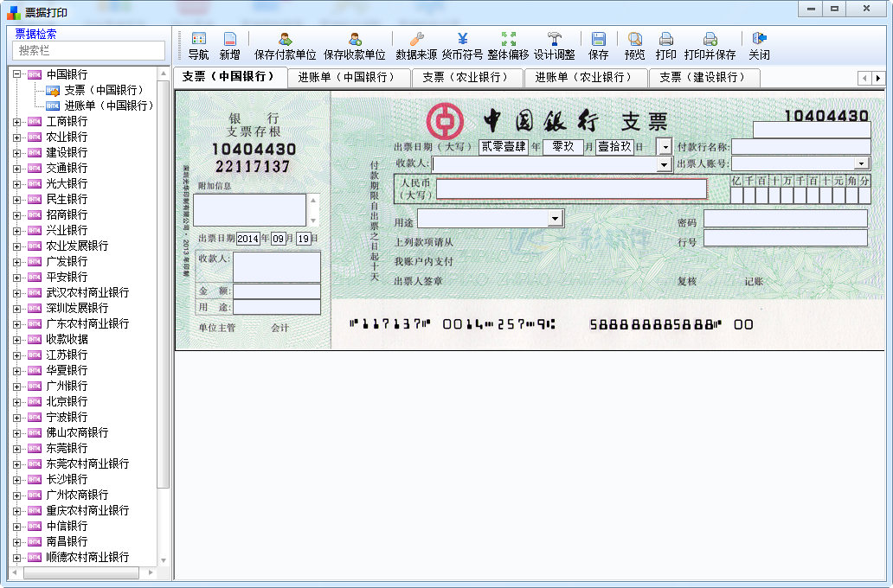
Task: Select 支票（中国银行） in tree
Action: [104, 90]
